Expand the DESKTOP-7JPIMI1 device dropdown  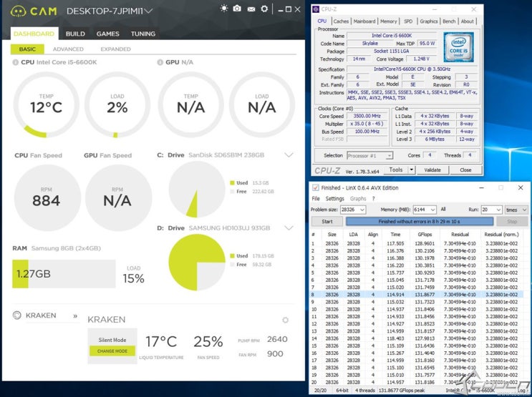(x=148, y=11)
